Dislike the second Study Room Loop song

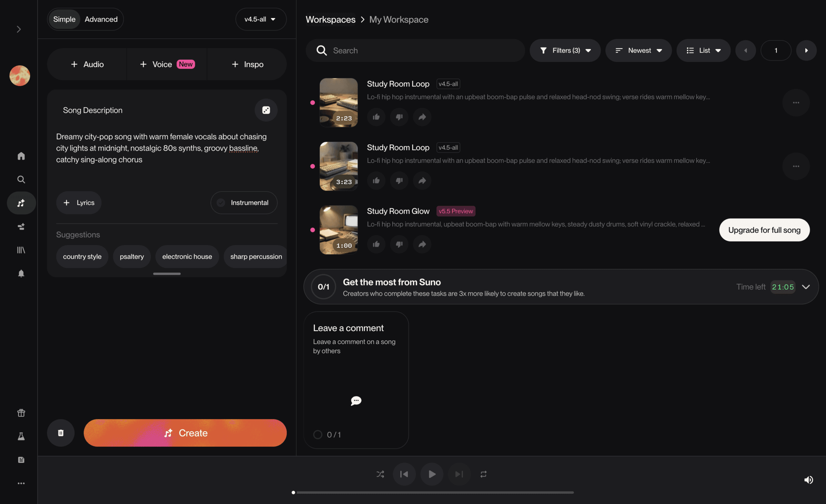tap(399, 180)
